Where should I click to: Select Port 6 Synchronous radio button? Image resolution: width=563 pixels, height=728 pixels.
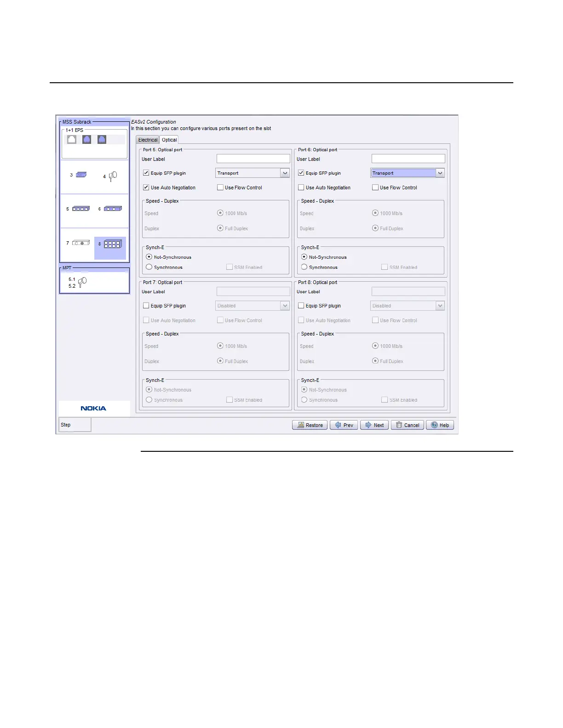click(304, 267)
